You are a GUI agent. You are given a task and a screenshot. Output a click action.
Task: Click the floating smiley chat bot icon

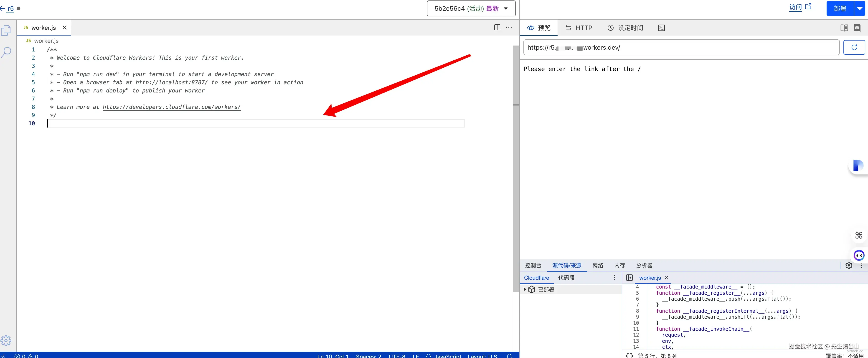tap(859, 255)
